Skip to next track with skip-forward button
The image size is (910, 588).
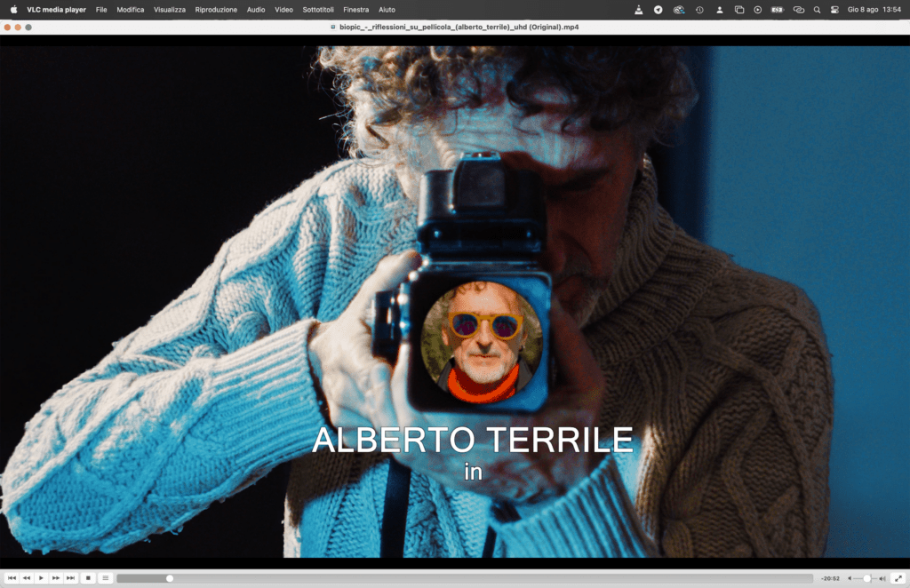[x=70, y=578]
